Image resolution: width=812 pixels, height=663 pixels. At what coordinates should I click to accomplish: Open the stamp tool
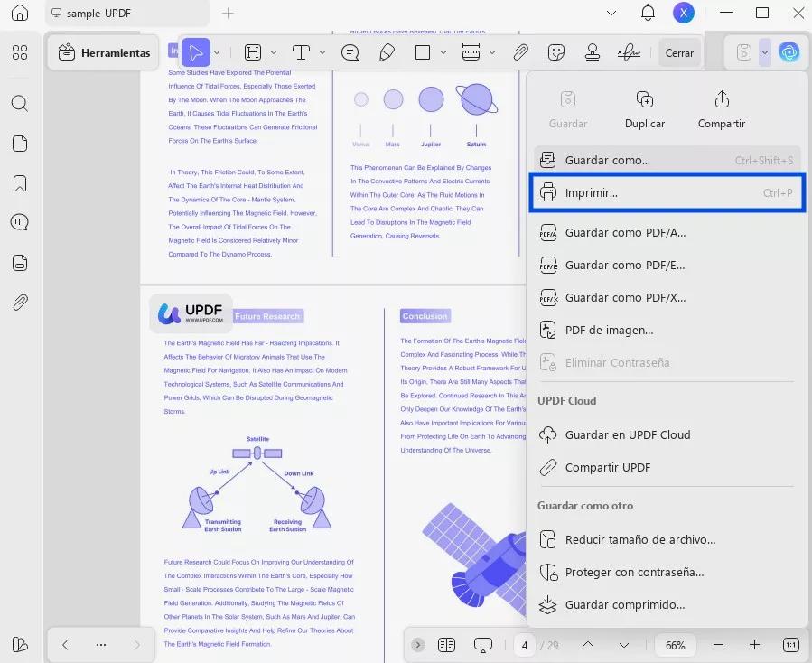[x=593, y=52]
